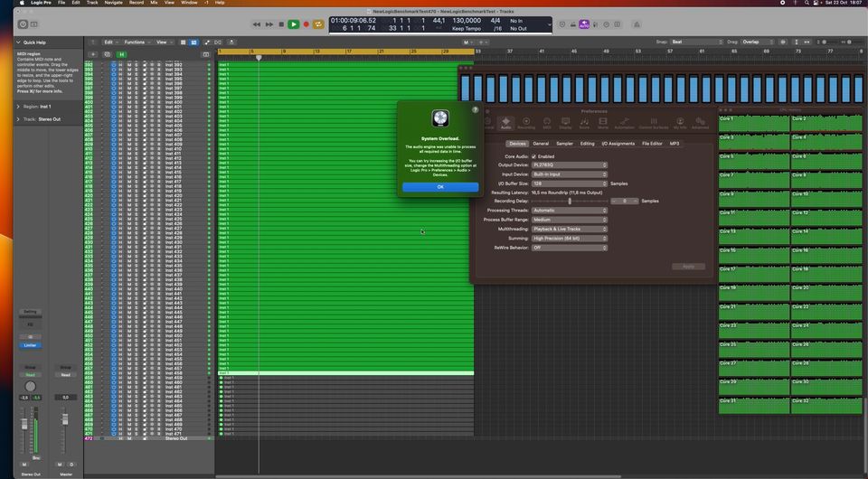This screenshot has height=479, width=868.
Task: Open the Processing Threads dropdown
Action: point(569,211)
